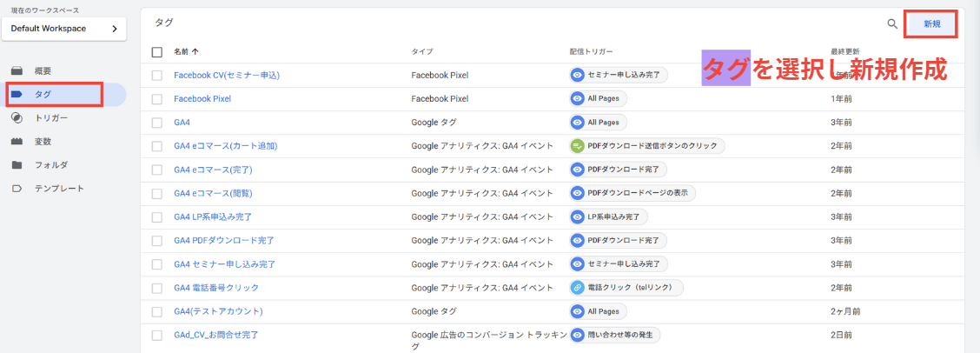The height and width of the screenshot is (353, 980).
Task: Click eye icon of PDFダウンロードページの表示 trigger
Action: click(x=578, y=193)
